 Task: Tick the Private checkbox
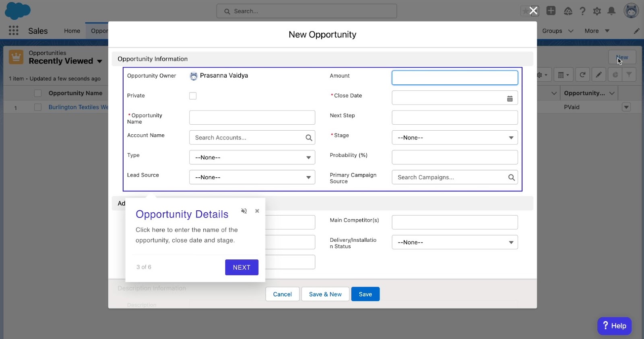[x=193, y=96]
